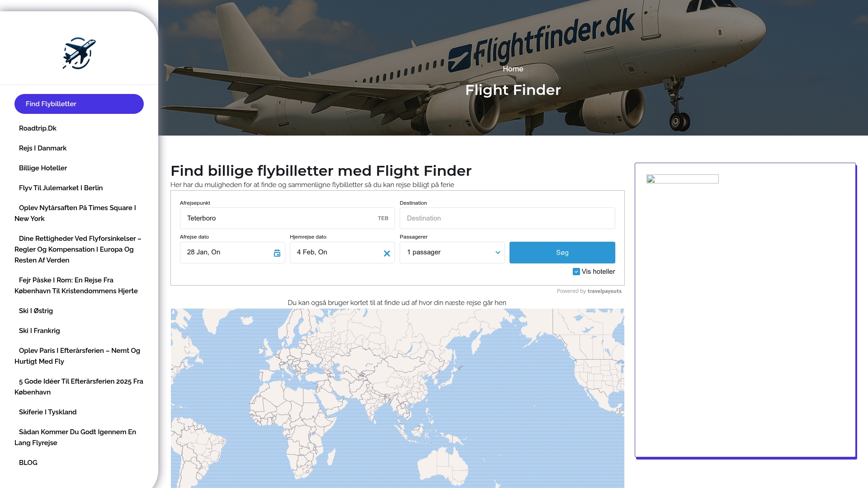This screenshot has width=868, height=488.
Task: Click the Destination input field
Action: (x=507, y=218)
